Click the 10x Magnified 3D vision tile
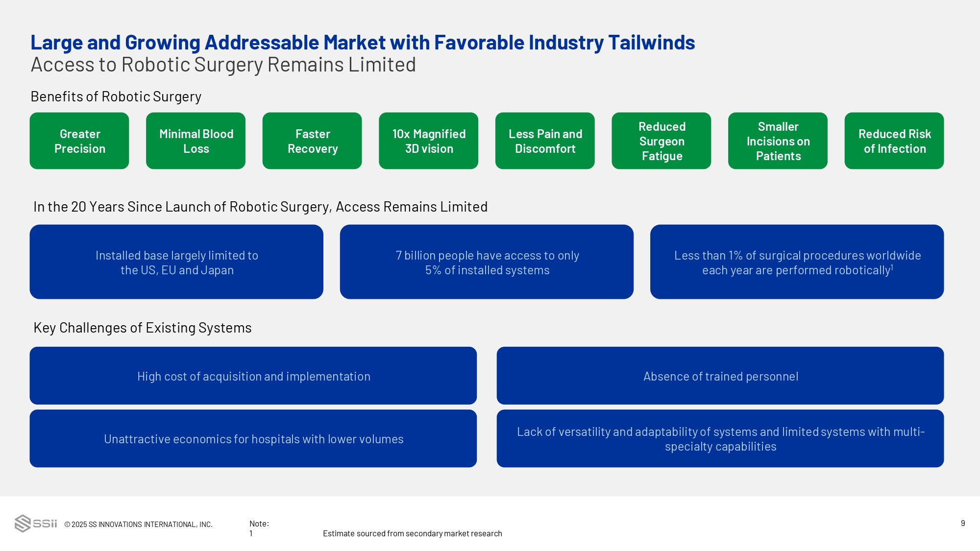 click(428, 141)
